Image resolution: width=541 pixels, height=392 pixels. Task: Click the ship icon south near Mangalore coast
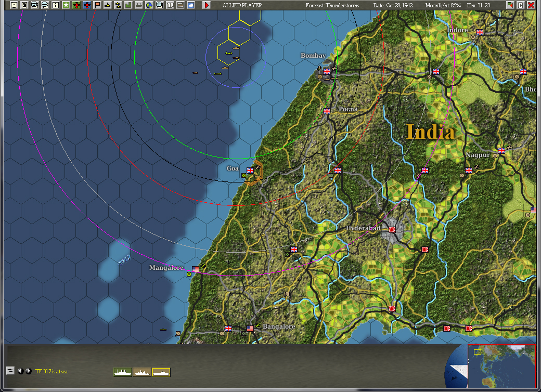[x=163, y=330]
